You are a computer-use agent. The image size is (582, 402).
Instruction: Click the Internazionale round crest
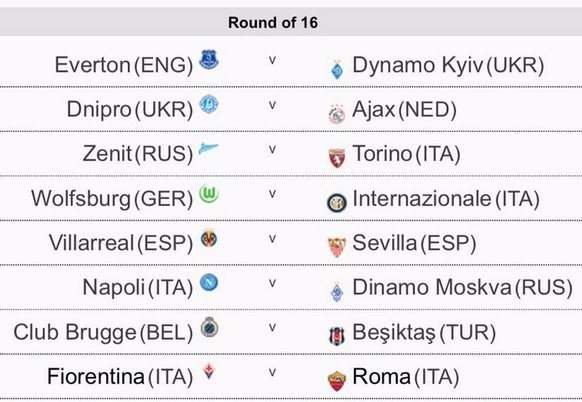click(337, 203)
